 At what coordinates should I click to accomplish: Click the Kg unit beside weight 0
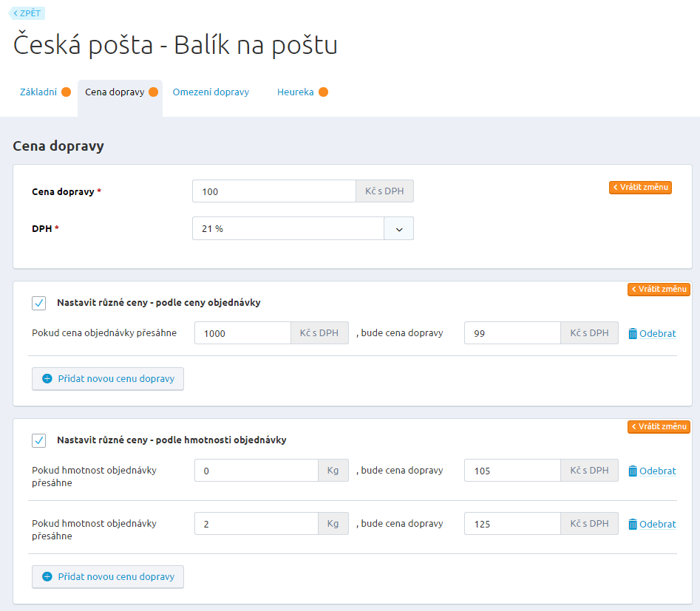point(333,471)
